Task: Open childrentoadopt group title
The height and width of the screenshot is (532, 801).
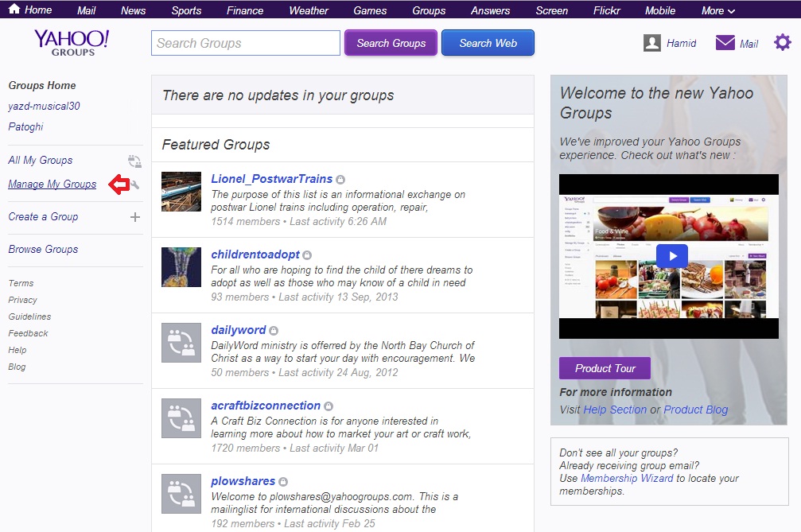Action: [x=255, y=254]
